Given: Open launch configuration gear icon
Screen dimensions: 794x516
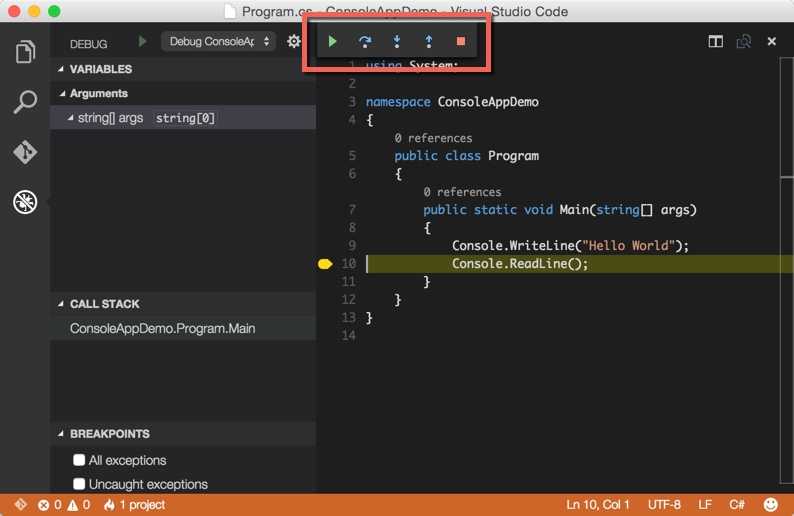Looking at the screenshot, I should (x=293, y=41).
